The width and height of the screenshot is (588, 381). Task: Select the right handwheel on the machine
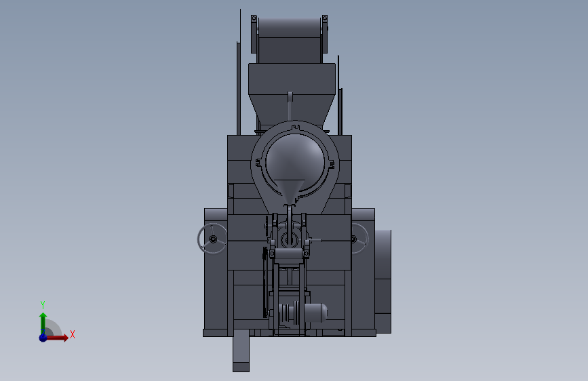coord(360,239)
